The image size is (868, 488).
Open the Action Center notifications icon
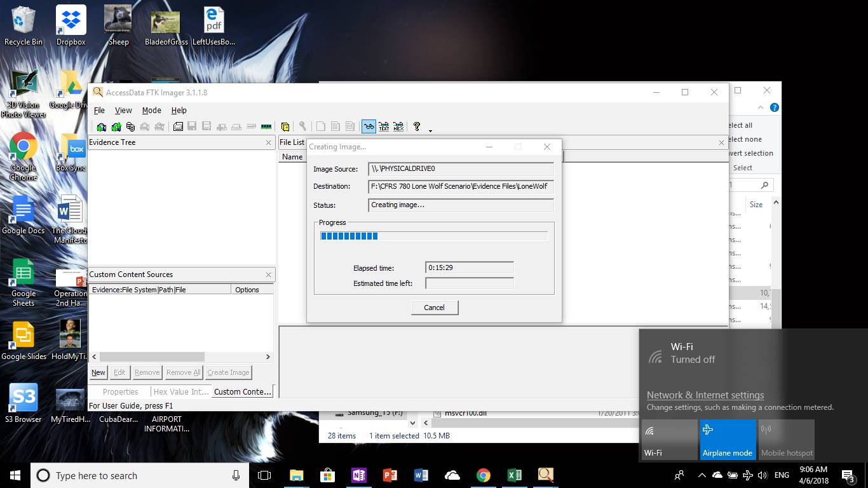[x=848, y=475]
